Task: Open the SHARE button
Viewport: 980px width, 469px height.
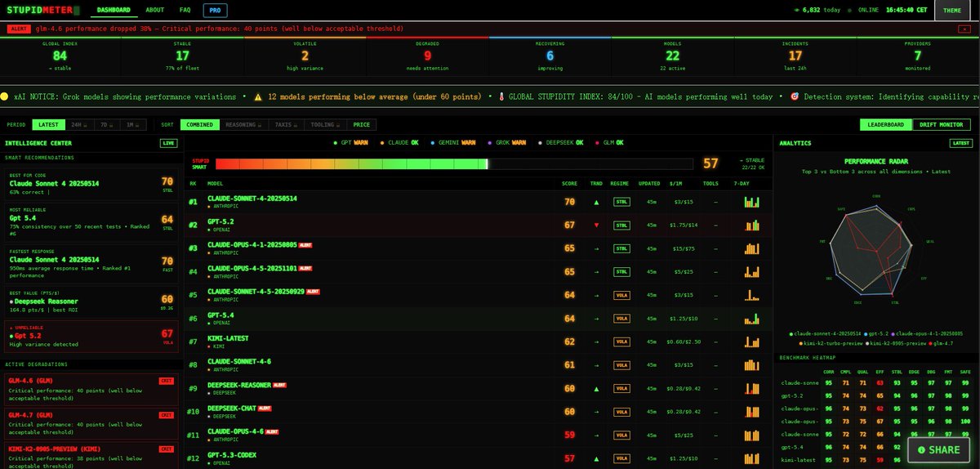Action: pos(939,449)
